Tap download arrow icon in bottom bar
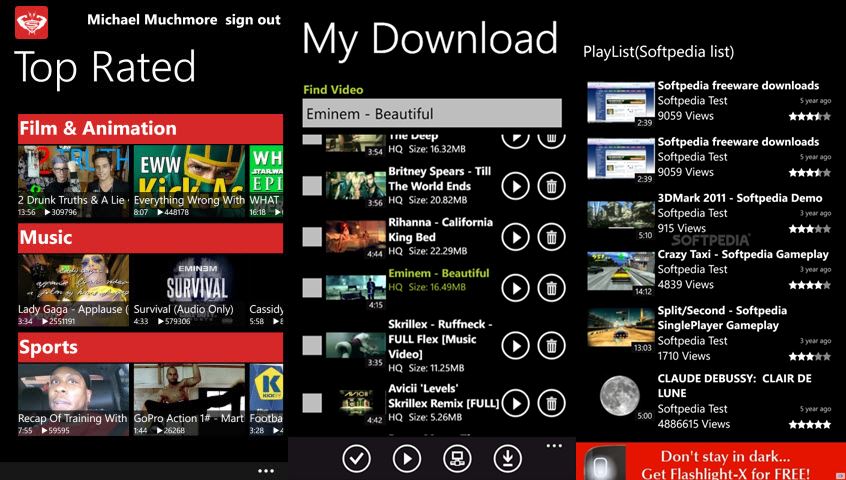 point(507,458)
